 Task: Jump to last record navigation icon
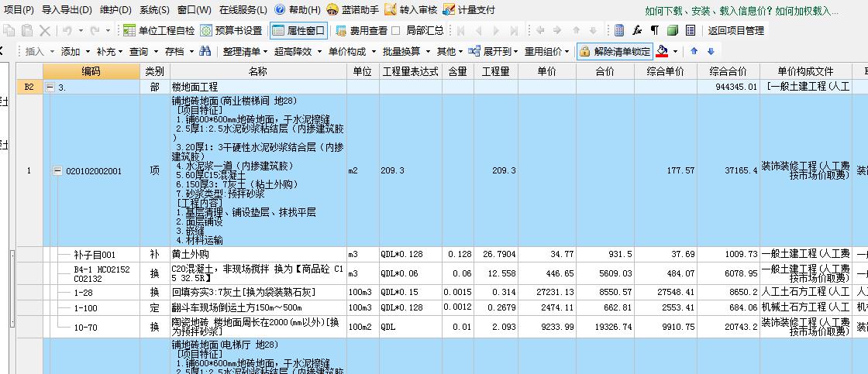[514, 30]
